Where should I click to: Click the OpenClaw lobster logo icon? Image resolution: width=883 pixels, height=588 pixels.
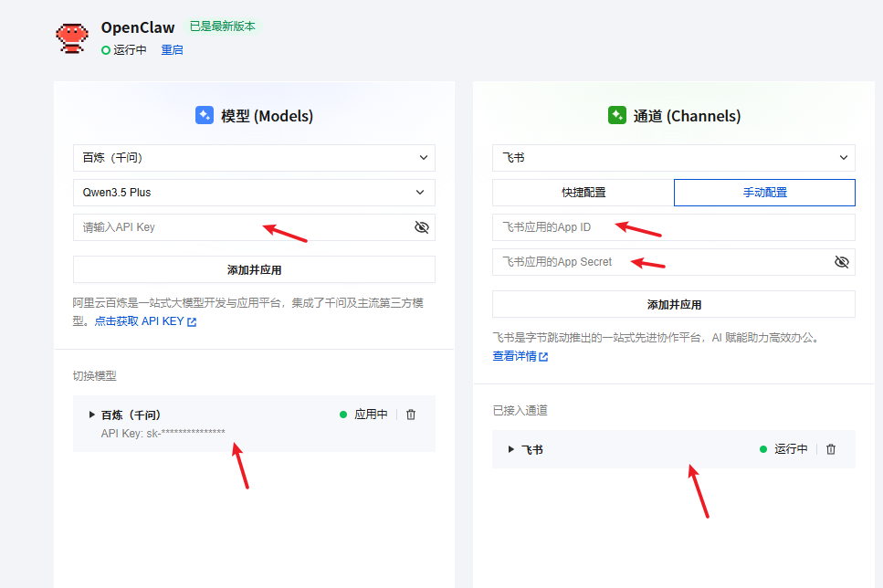coord(71,37)
